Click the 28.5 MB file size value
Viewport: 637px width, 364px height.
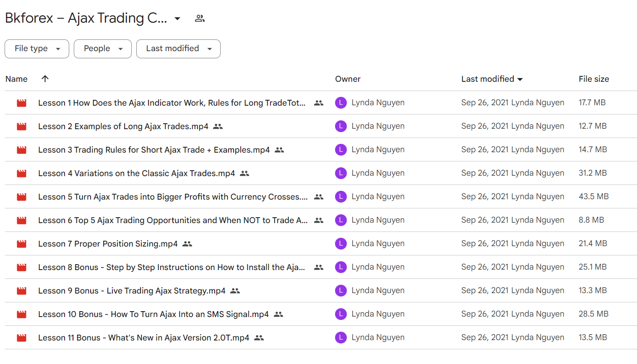[x=594, y=314]
